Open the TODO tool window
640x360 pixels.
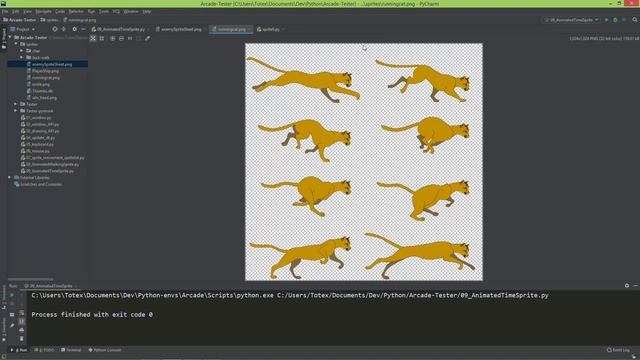coord(44,350)
